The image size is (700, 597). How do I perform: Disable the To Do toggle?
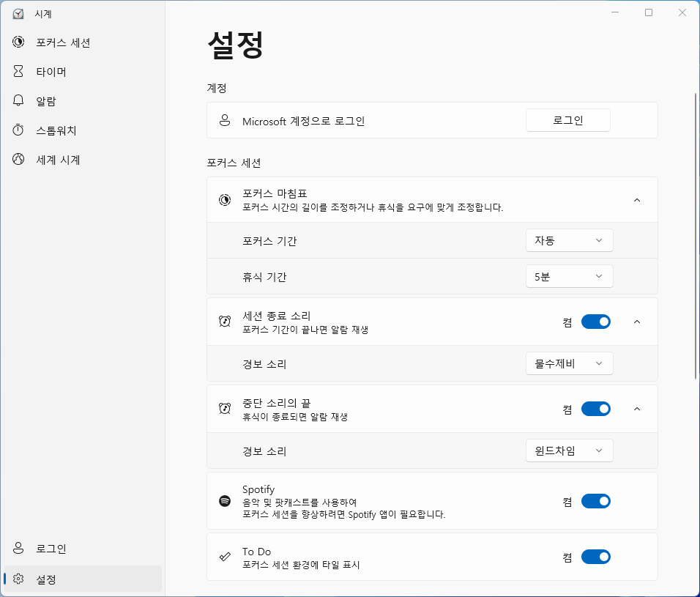point(596,557)
